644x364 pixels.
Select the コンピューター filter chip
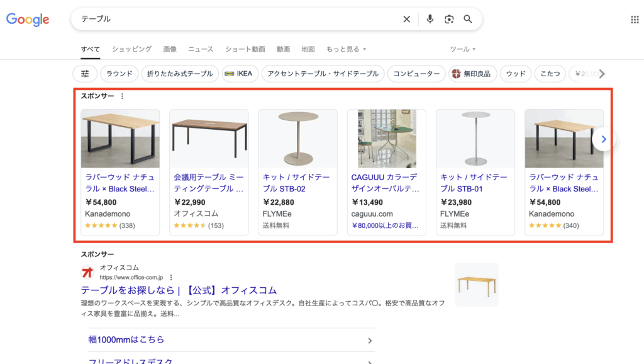[x=416, y=74]
